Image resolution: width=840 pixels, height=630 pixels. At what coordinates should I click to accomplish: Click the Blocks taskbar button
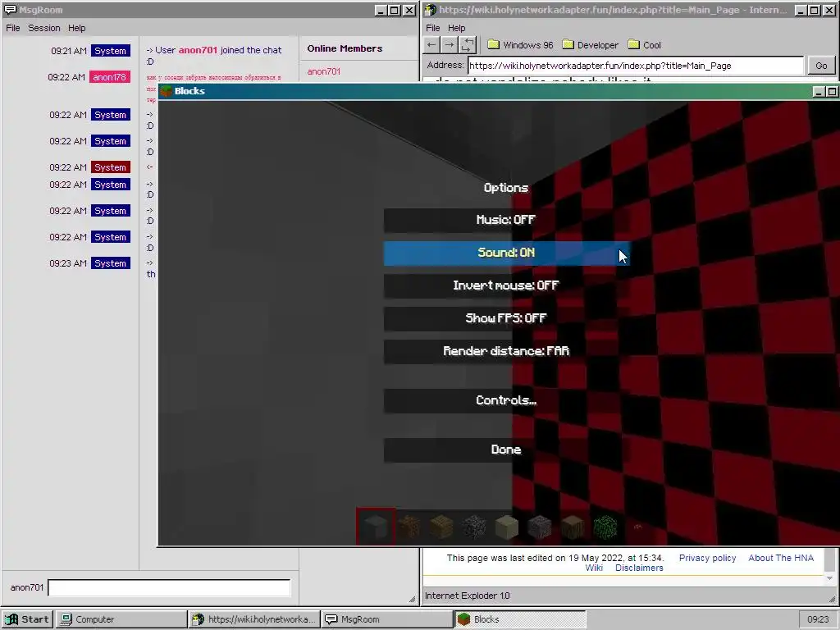pos(520,619)
